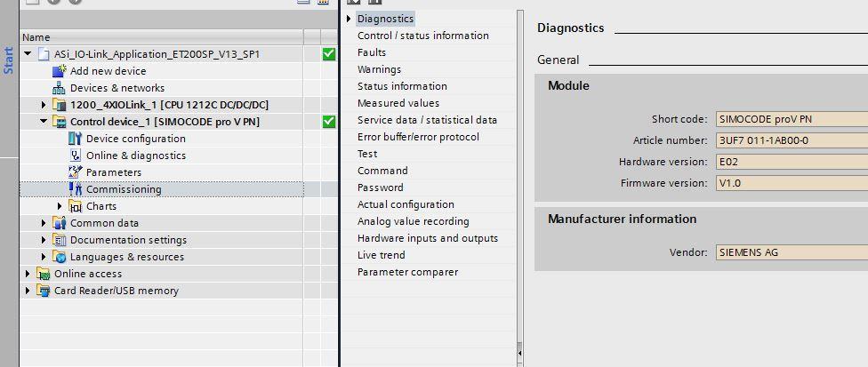
Task: Click the Documentation settings icon
Action: [60, 240]
